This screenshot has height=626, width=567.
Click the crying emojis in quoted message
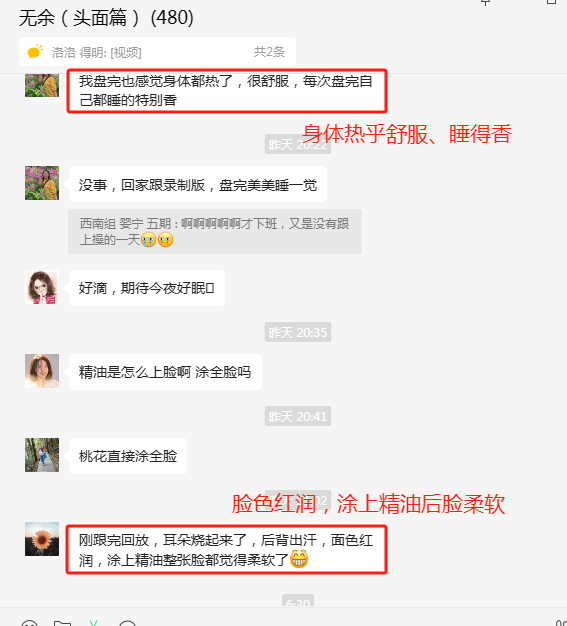pos(157,240)
